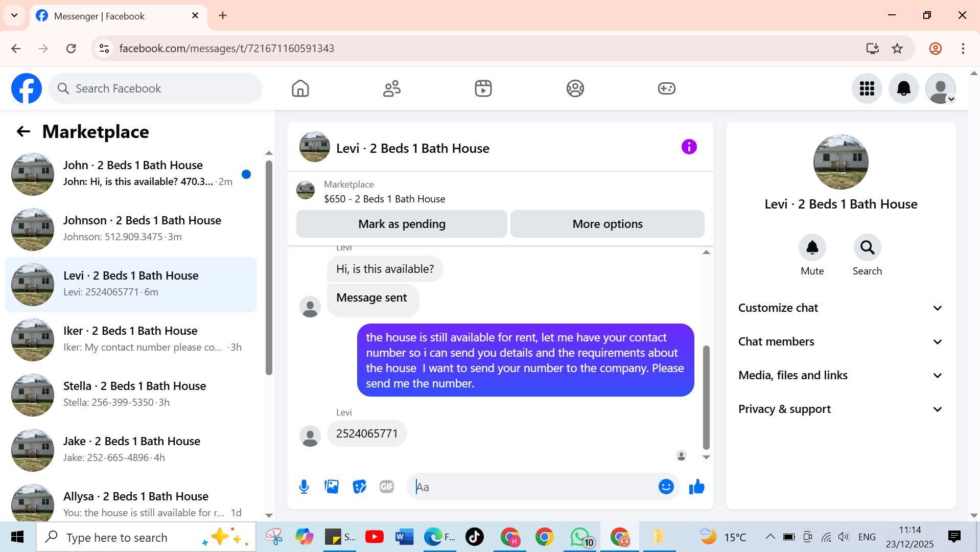Open the Groups icon in top navigation
The height and width of the screenshot is (552, 980).
[x=575, y=88]
